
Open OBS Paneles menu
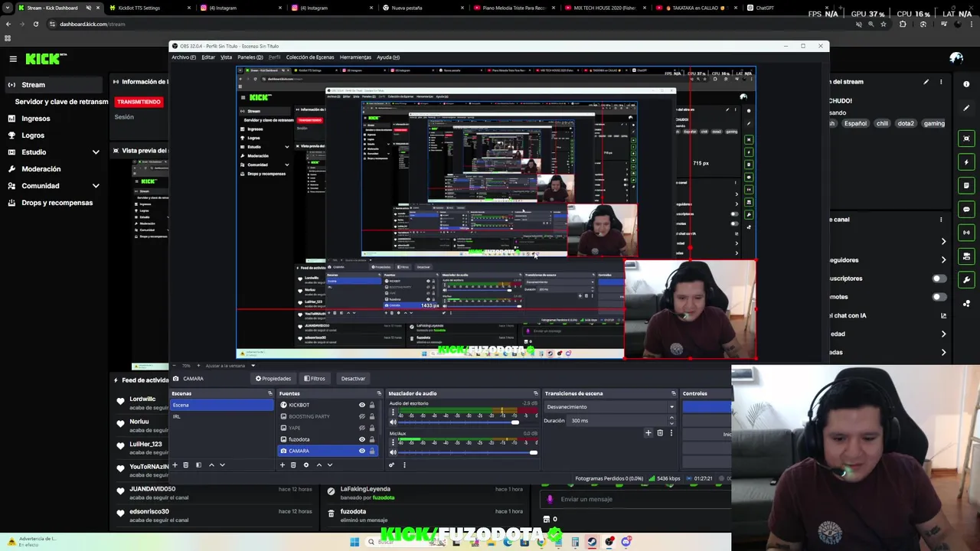250,57
